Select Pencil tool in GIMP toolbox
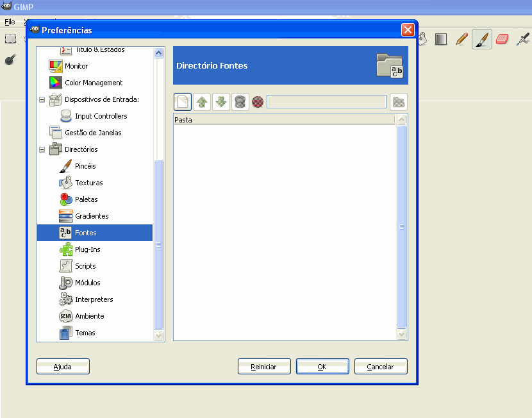532x418 pixels. pos(461,39)
